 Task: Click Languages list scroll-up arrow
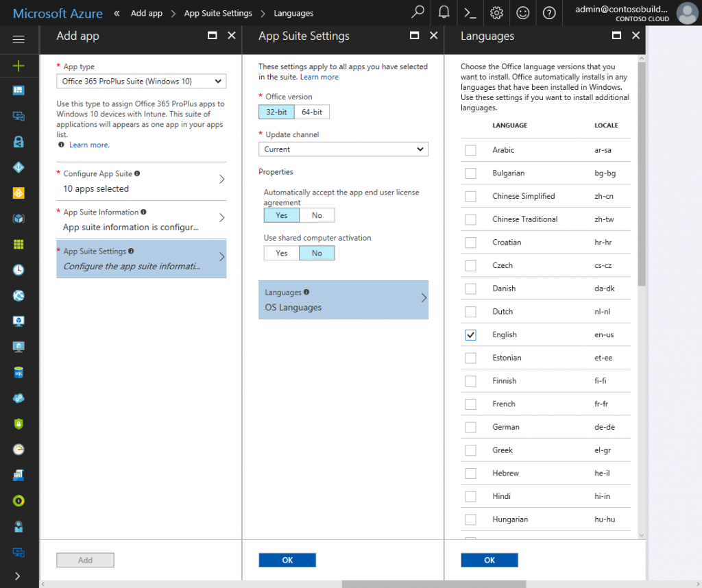642,59
